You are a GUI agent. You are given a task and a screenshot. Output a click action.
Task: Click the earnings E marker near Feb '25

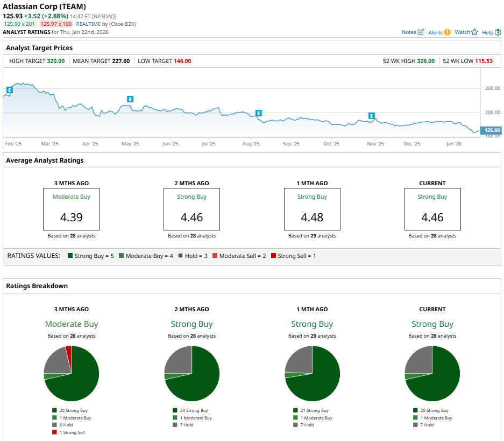(9, 90)
